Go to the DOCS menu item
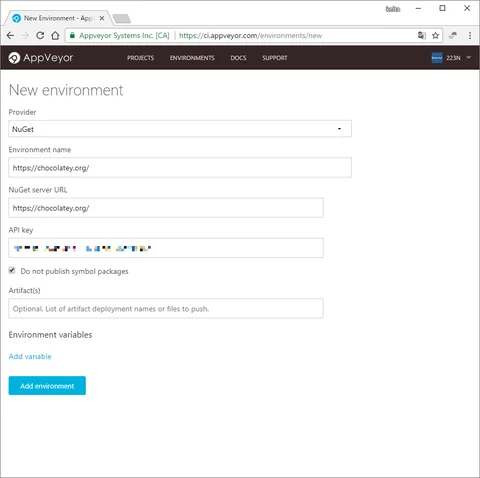Screen dimensions: 480x478 coord(238,58)
